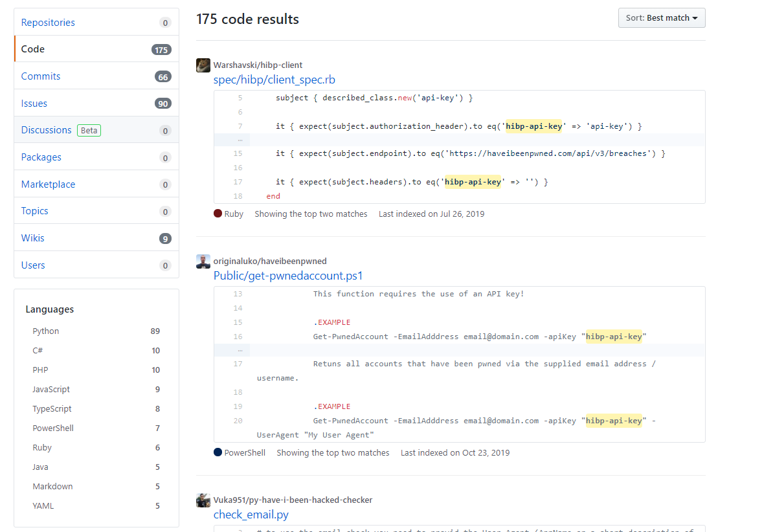
Task: Open Warshavski user avatar
Action: pos(203,65)
